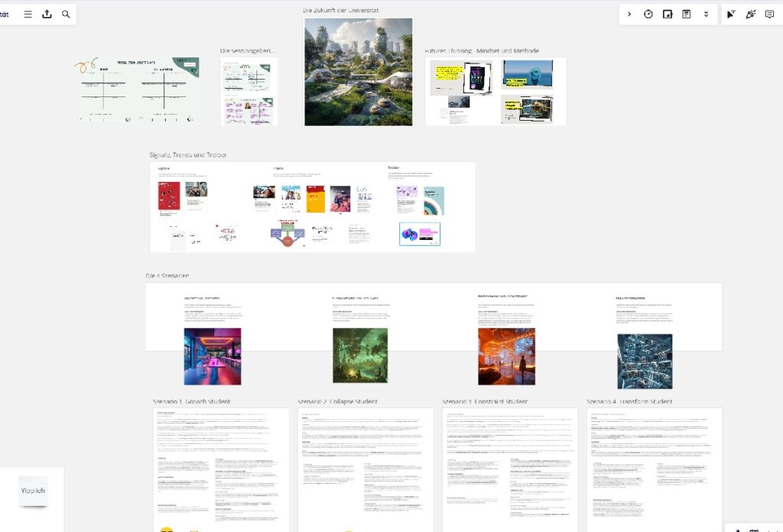Screen dimensions: 783x532
Task: Select the red magazine cover under Signale
Action: click(x=169, y=196)
